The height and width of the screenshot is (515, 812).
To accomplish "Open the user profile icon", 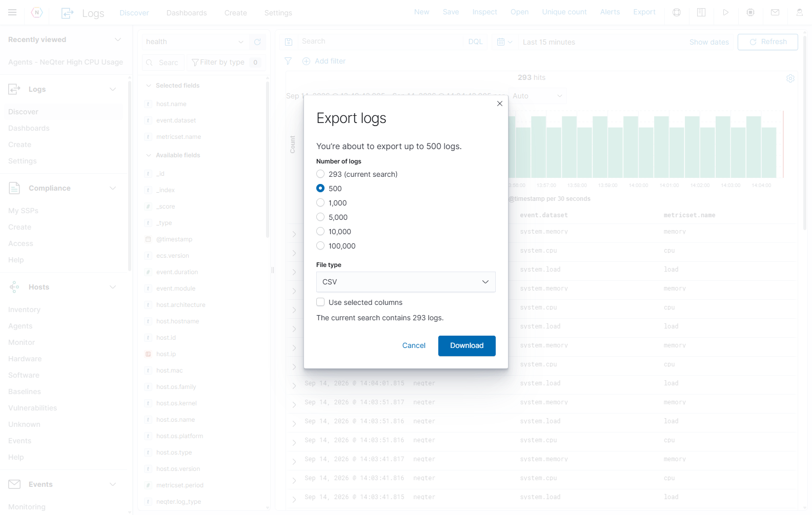I will tap(800, 12).
